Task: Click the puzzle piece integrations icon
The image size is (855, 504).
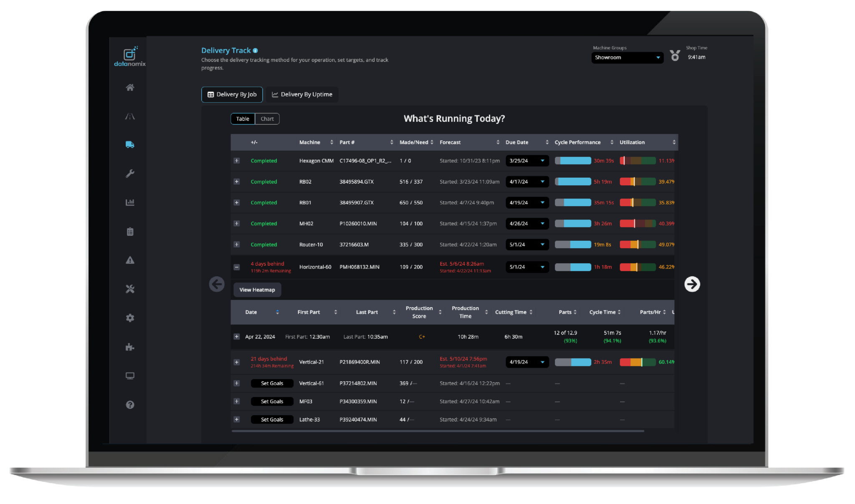Action: coord(130,347)
